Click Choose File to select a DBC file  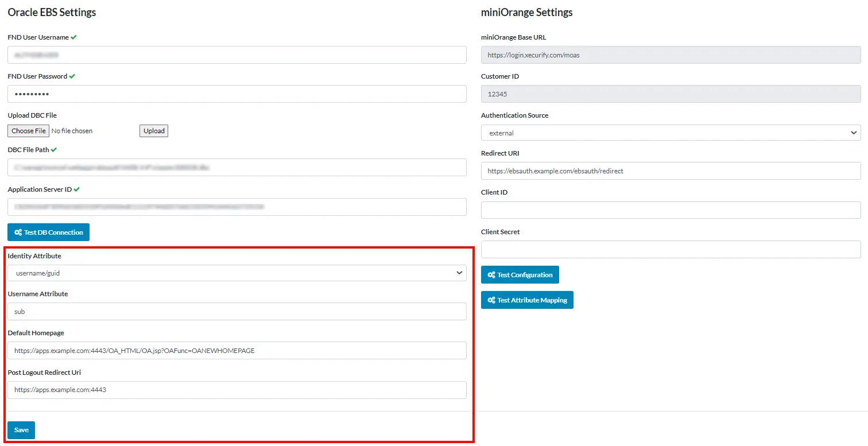[28, 130]
